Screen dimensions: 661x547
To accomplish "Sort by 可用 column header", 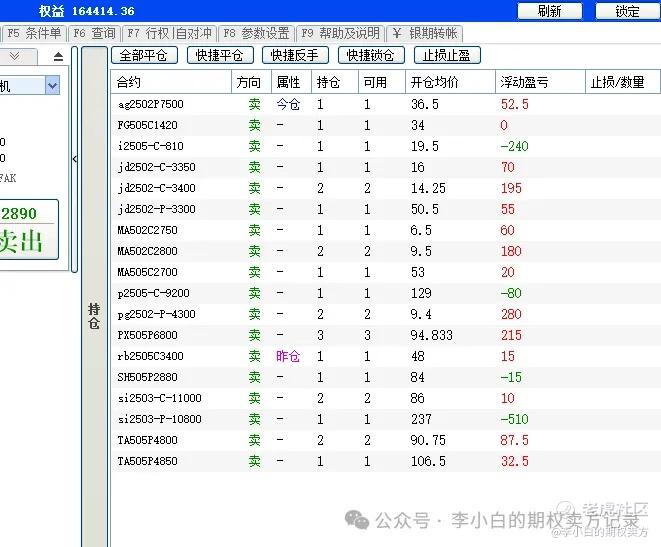I will [x=382, y=82].
